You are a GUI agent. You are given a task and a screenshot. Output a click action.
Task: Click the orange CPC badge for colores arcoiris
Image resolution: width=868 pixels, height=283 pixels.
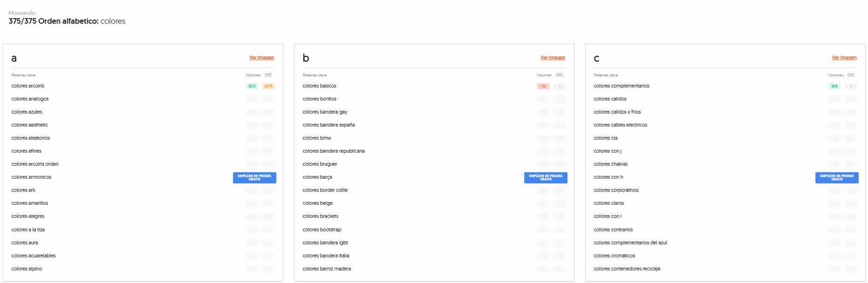[x=268, y=87]
